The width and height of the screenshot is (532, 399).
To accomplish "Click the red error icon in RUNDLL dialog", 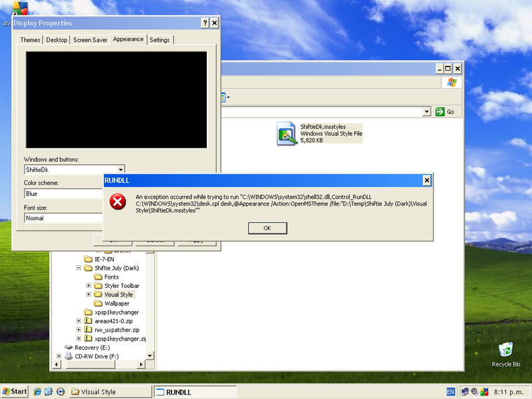I will point(118,202).
